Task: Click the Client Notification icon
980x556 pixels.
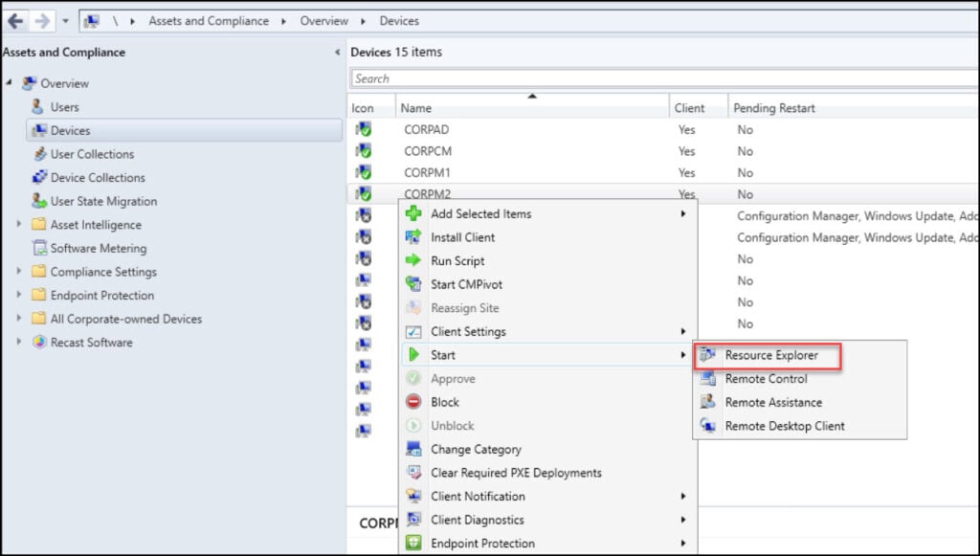Action: click(413, 496)
